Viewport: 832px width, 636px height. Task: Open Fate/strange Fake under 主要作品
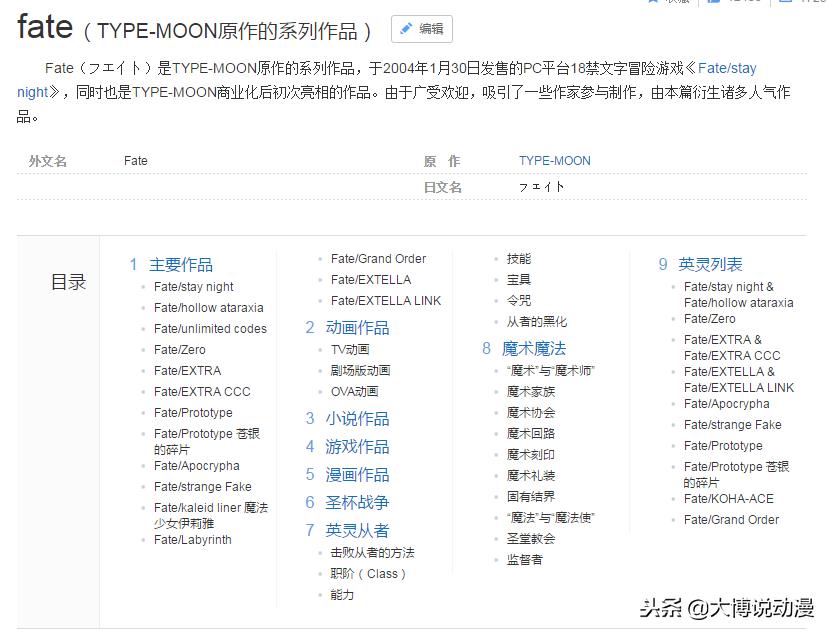(202, 487)
